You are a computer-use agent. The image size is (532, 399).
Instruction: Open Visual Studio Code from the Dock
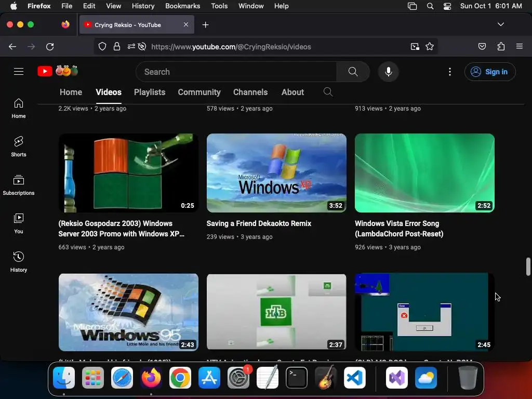(x=354, y=378)
